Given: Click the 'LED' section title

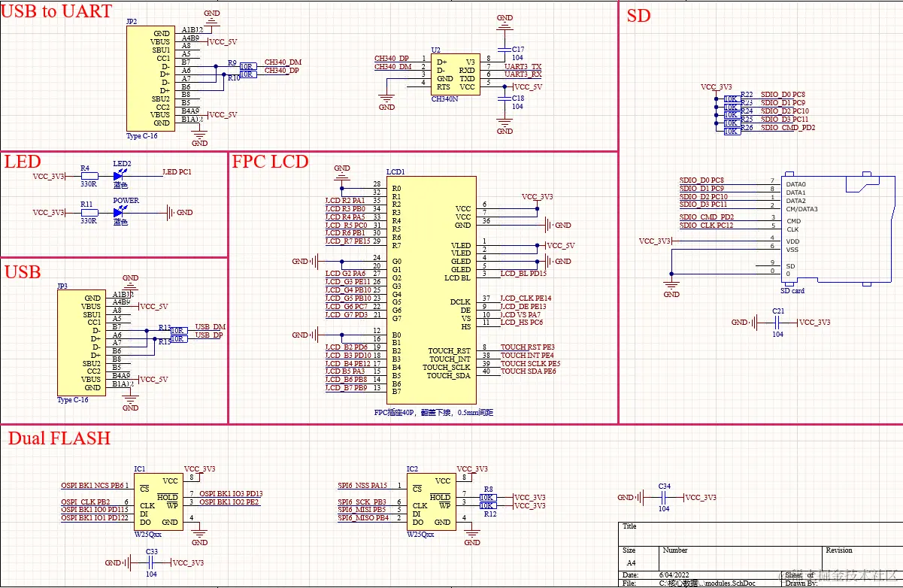Looking at the screenshot, I should pyautogui.click(x=23, y=162).
